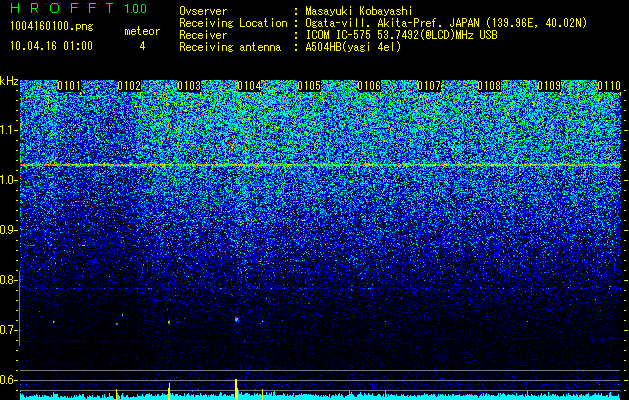Image resolution: width=629 pixels, height=400 pixels.
Task: Click the 0101 time marker label
Action: click(x=69, y=86)
